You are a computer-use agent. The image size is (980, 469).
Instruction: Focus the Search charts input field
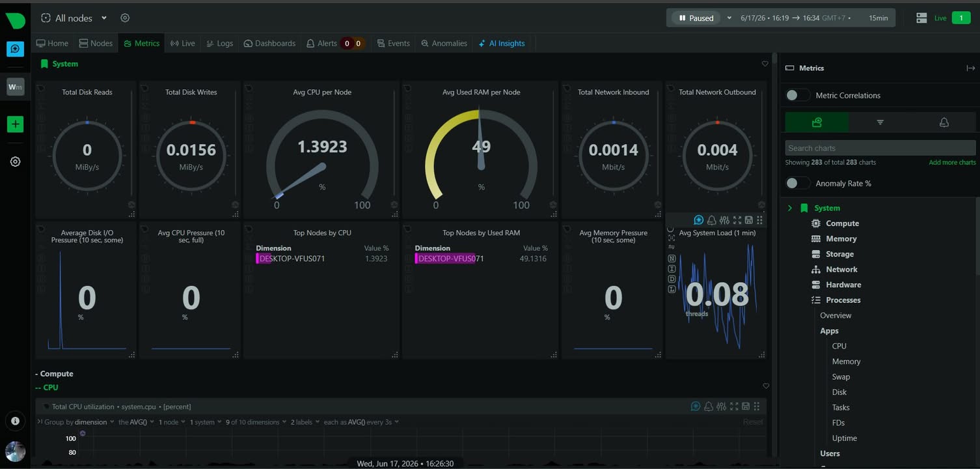[x=880, y=148]
